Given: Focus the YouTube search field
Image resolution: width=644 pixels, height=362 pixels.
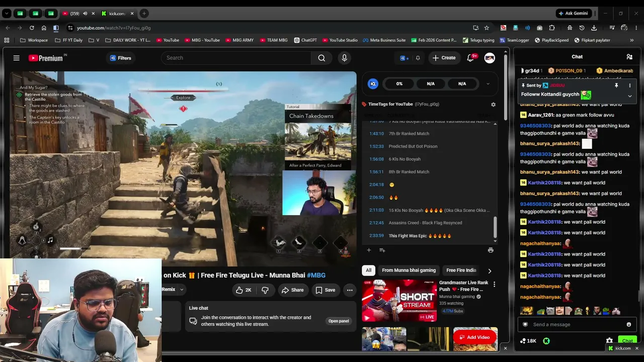Looking at the screenshot, I should (236, 58).
